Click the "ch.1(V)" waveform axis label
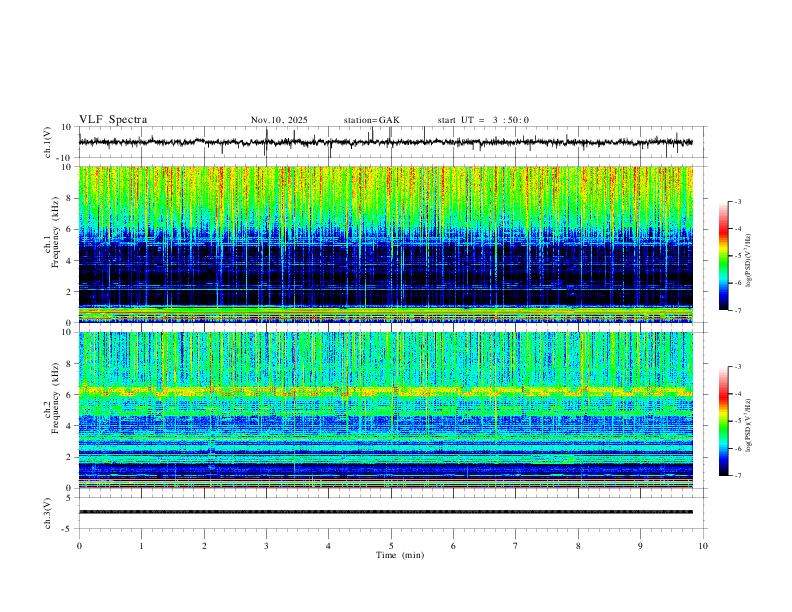The height and width of the screenshot is (612, 792). point(48,142)
